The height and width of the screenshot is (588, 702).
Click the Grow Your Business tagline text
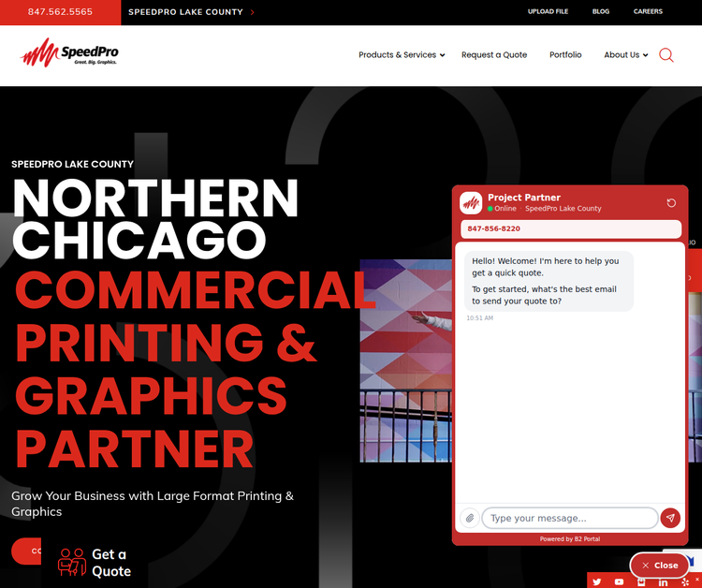point(153,504)
